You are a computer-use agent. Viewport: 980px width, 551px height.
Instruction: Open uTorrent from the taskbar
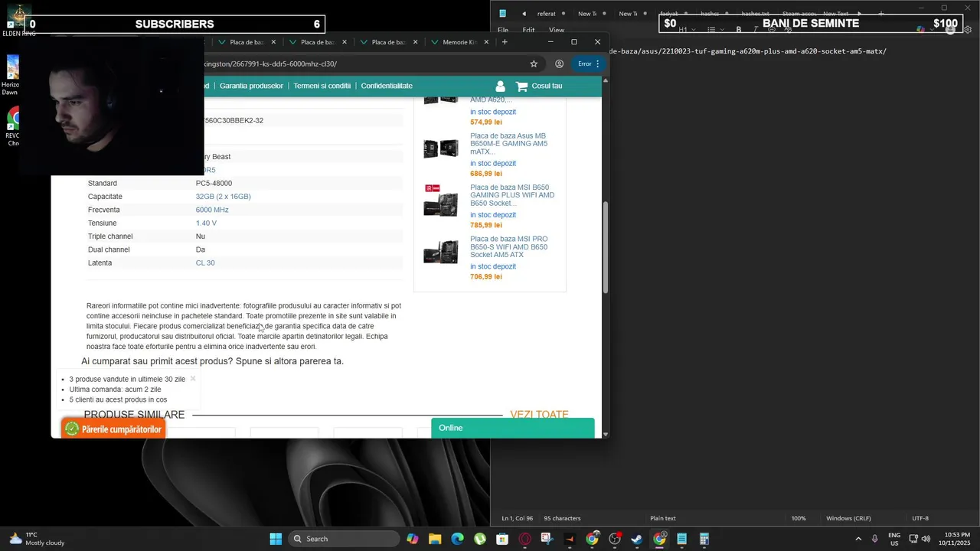(480, 539)
